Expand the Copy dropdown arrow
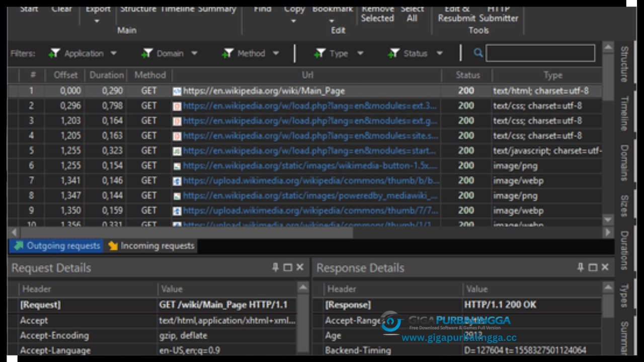 point(294,21)
